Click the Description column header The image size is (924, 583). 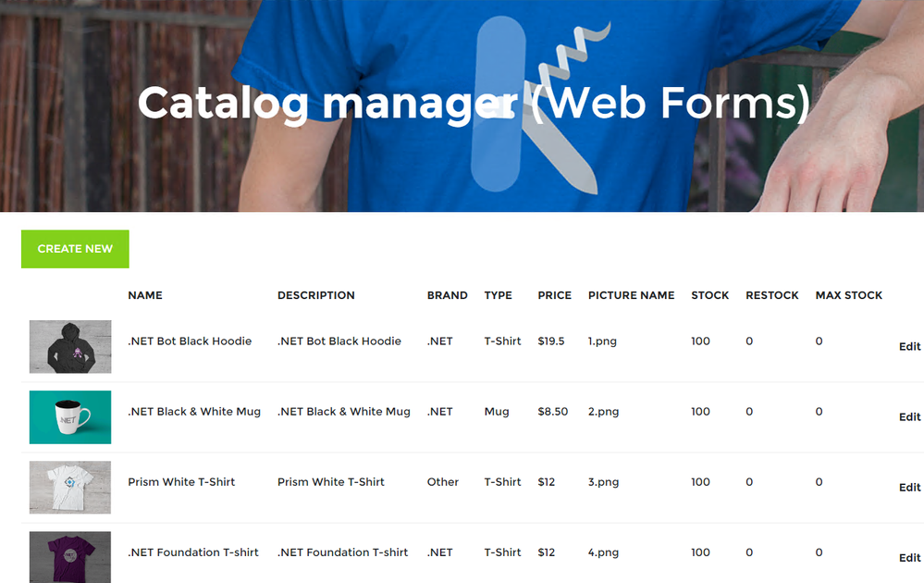(x=315, y=295)
